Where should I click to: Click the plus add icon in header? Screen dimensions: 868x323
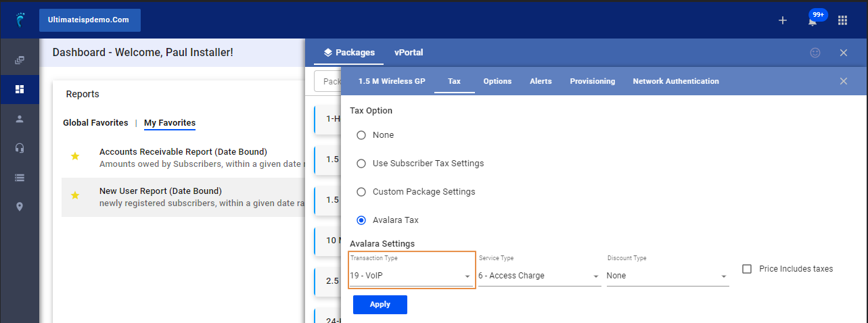(783, 20)
